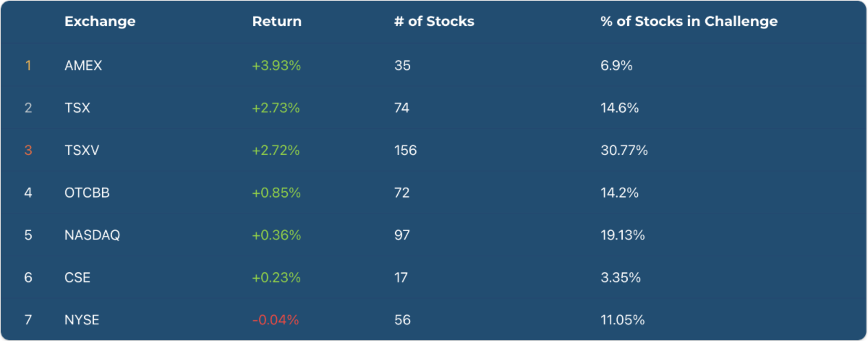Sort by the Return column header

tap(276, 22)
